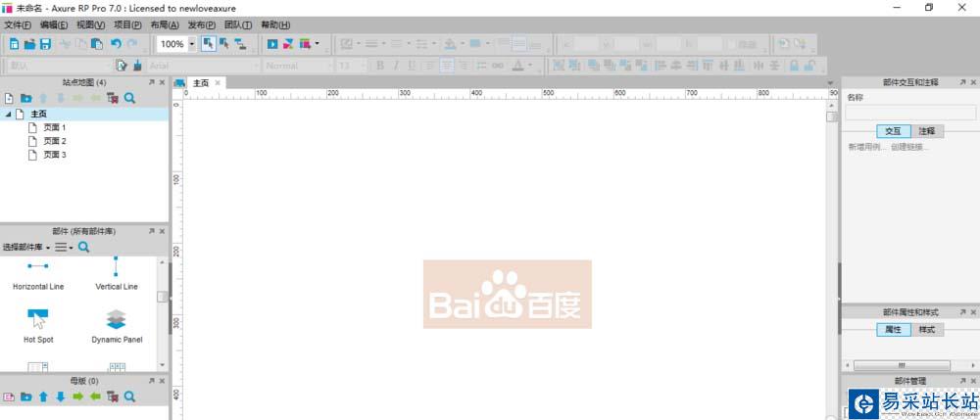980x420 pixels.
Task: Toggle italic formatting
Action: click(396, 66)
